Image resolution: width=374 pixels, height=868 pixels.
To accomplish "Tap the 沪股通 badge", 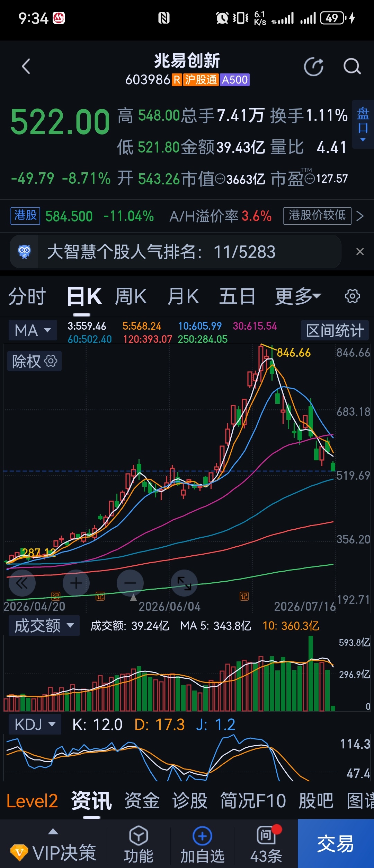I will [201, 80].
